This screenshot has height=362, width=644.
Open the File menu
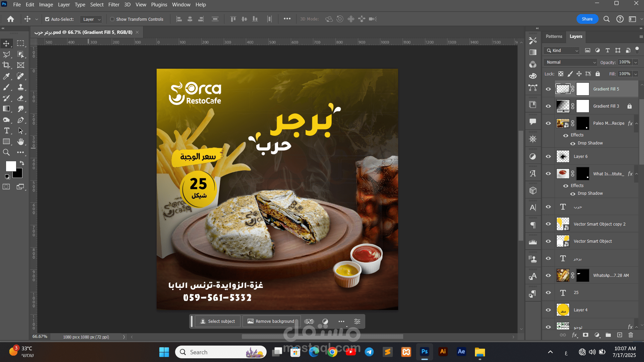pos(17,5)
